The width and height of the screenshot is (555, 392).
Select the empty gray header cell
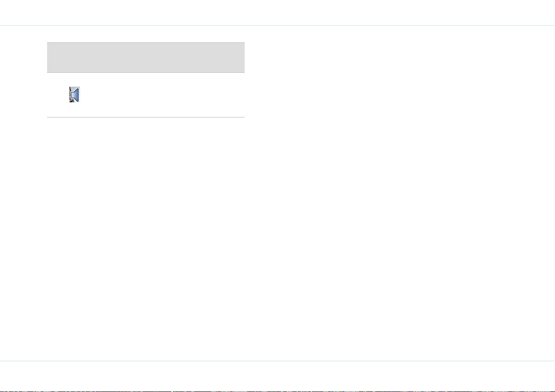pyautogui.click(x=146, y=57)
